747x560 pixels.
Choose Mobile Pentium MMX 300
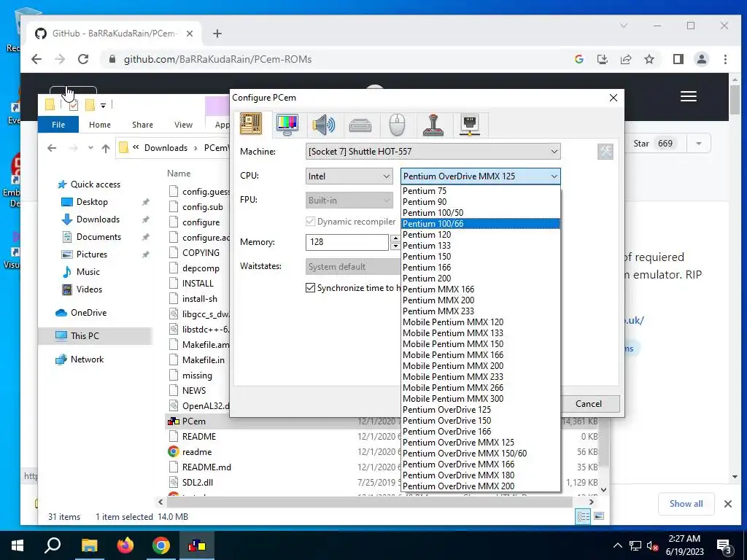(x=480, y=399)
